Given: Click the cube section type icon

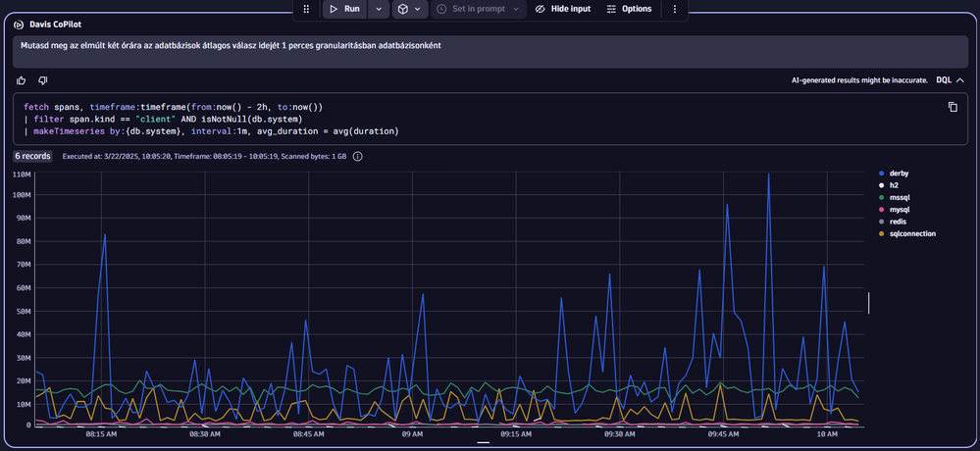Looking at the screenshot, I should pyautogui.click(x=403, y=9).
